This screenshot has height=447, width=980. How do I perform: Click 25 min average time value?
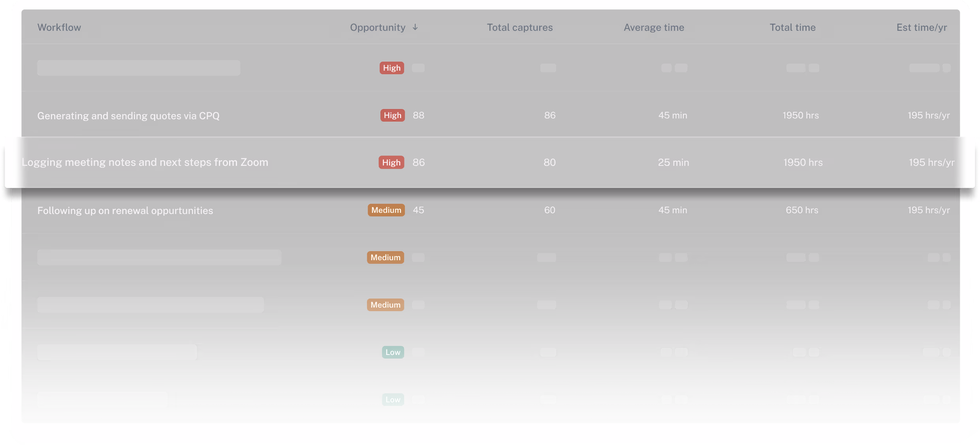673,162
